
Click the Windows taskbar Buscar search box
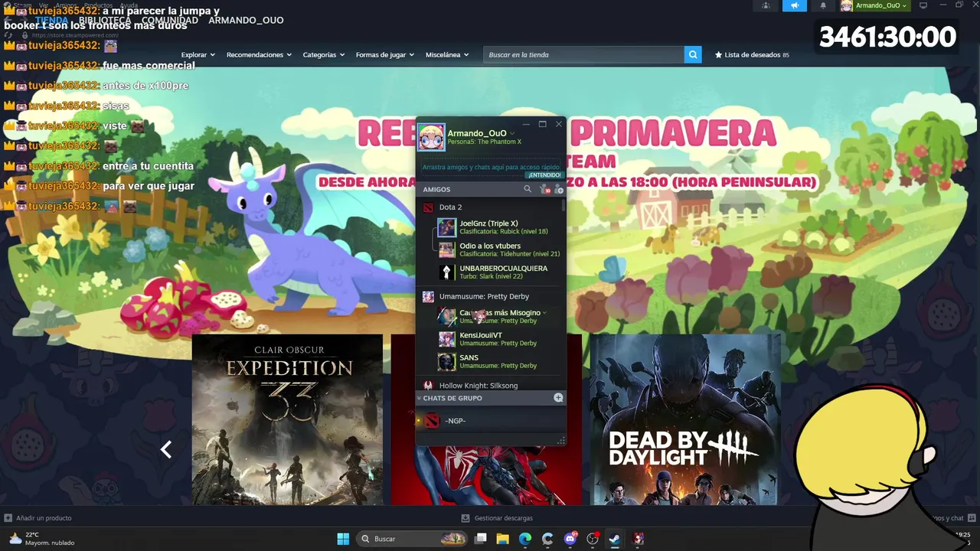click(413, 539)
